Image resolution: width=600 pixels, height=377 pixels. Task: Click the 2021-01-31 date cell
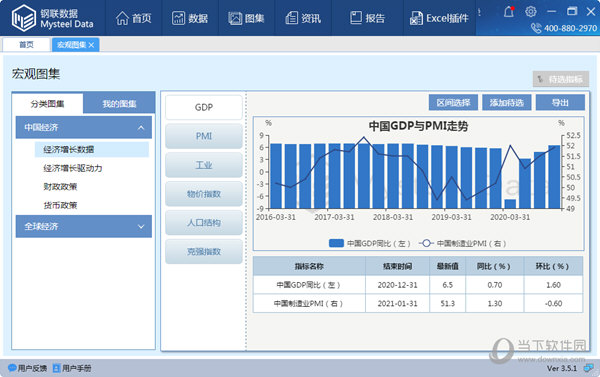click(397, 304)
